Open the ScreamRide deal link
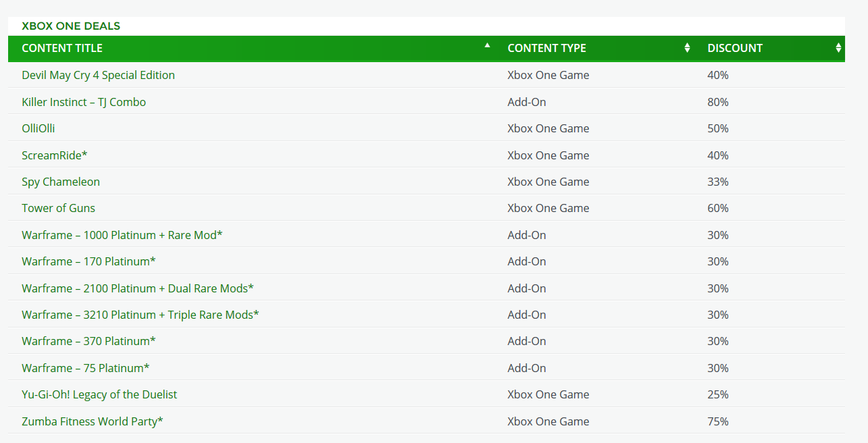This screenshot has height=443, width=868. (54, 155)
